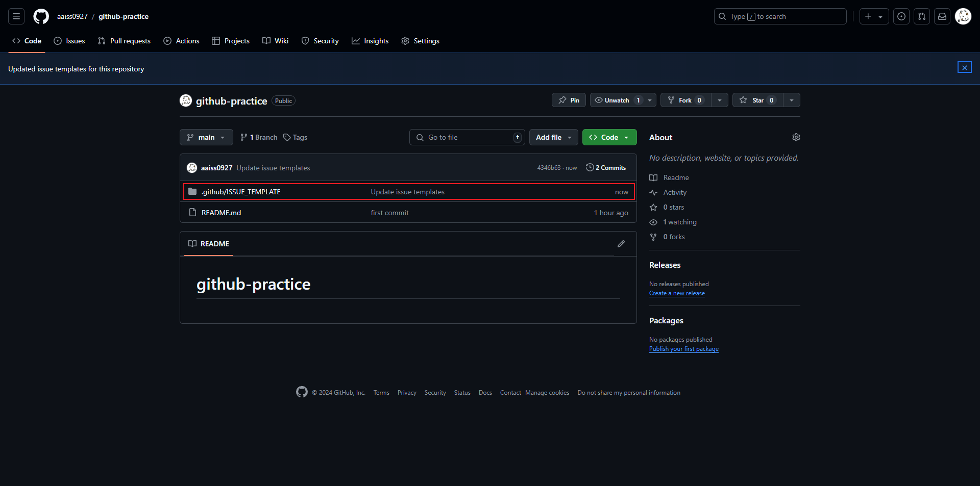
Task: Click github-practice breadcrumb link in header
Action: (x=124, y=16)
